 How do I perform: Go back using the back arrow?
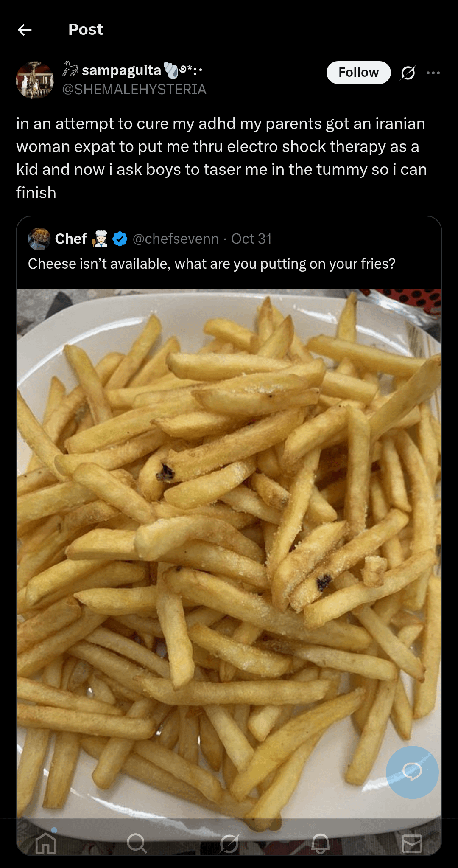[x=25, y=30]
